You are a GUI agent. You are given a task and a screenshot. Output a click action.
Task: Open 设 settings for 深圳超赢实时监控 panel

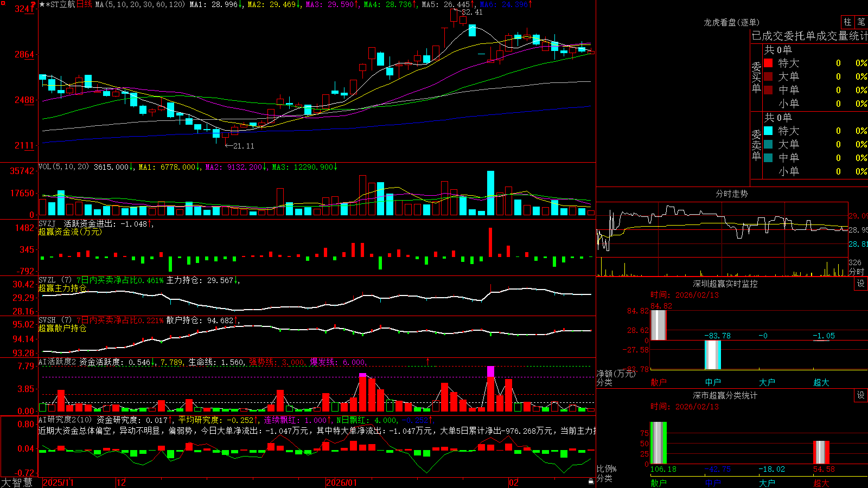pos(861,284)
